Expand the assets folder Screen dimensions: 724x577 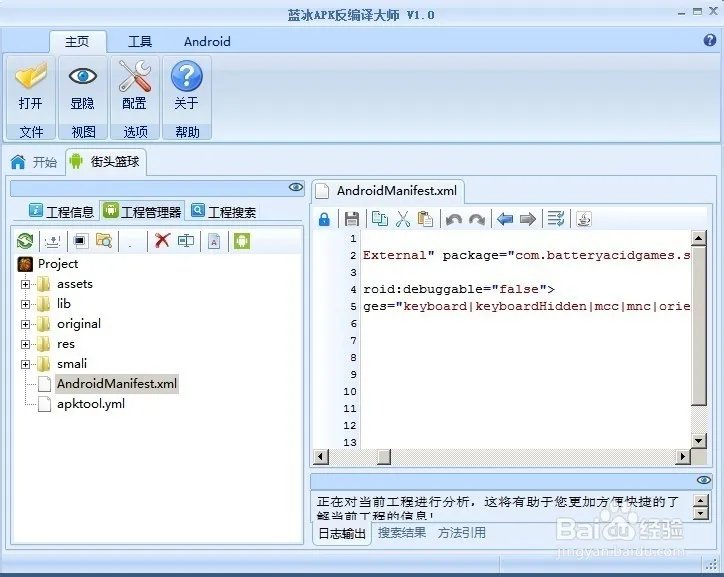click(x=26, y=284)
